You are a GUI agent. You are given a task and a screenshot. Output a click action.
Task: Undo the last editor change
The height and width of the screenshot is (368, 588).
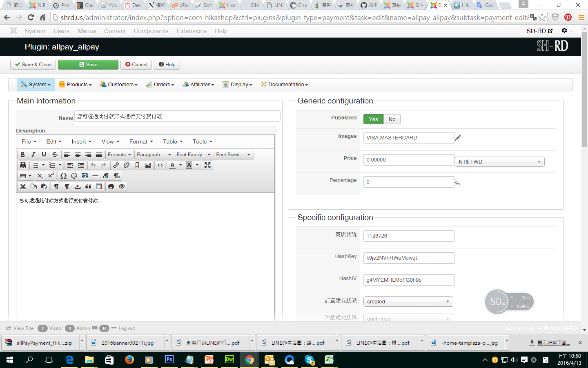pos(93,165)
